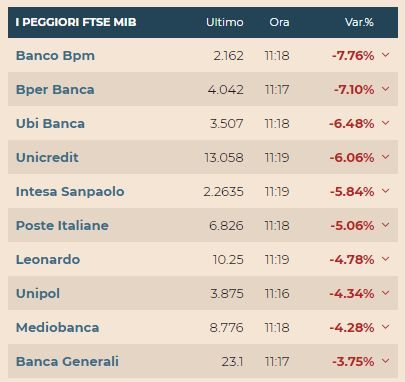Open the Bper Banca stock link
This screenshot has height=382, width=405.
(55, 90)
